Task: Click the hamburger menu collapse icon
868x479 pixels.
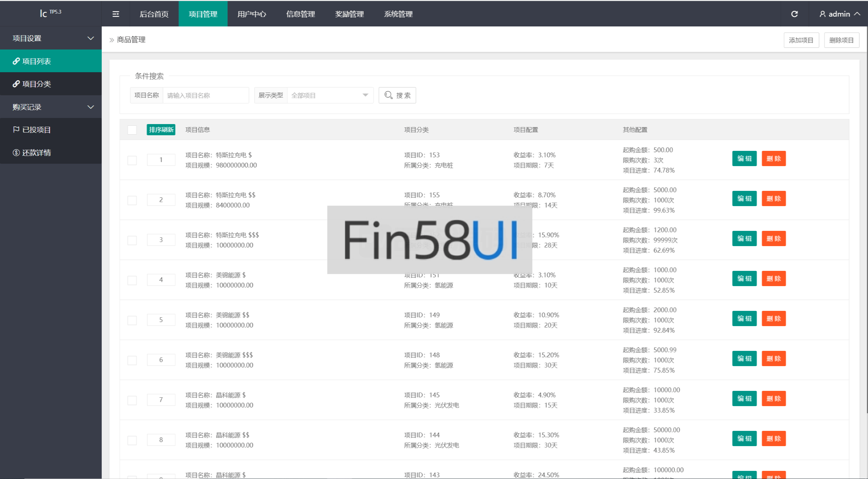Action: tap(116, 14)
